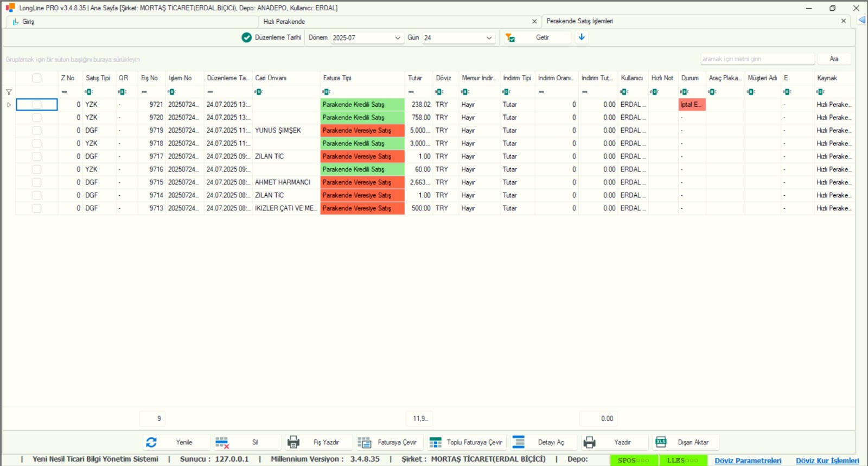The image size is (868, 466).
Task: Click the Yazdır printer icon
Action: (590, 442)
